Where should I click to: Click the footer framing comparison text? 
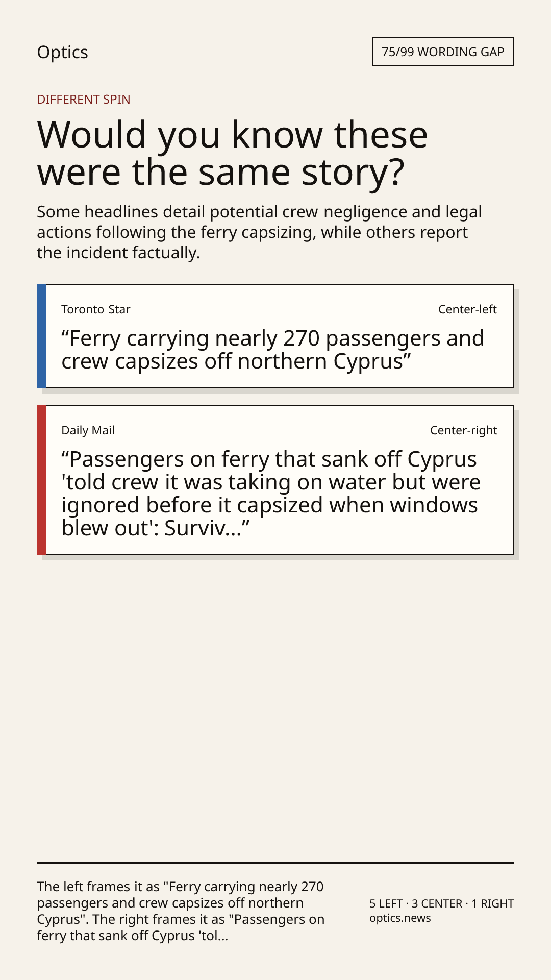pyautogui.click(x=181, y=911)
